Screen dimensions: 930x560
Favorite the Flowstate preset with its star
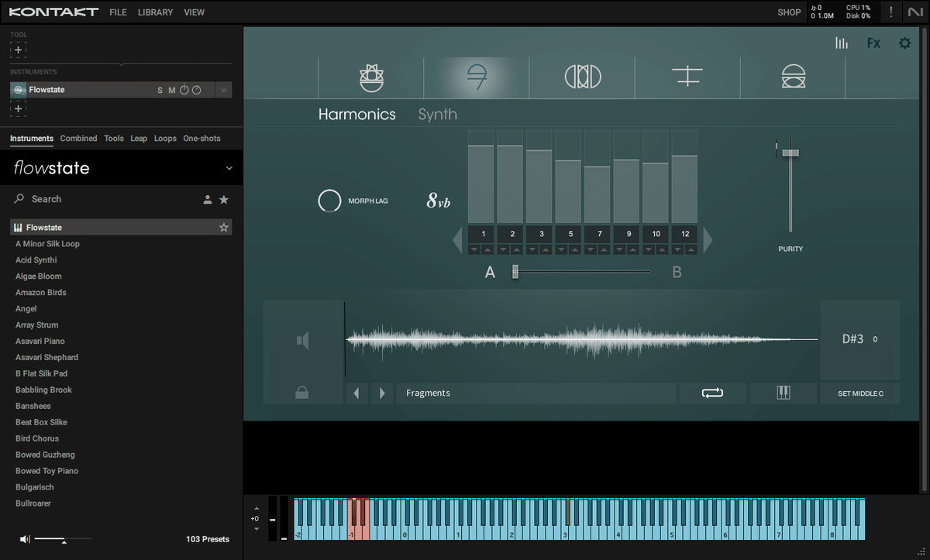click(224, 228)
